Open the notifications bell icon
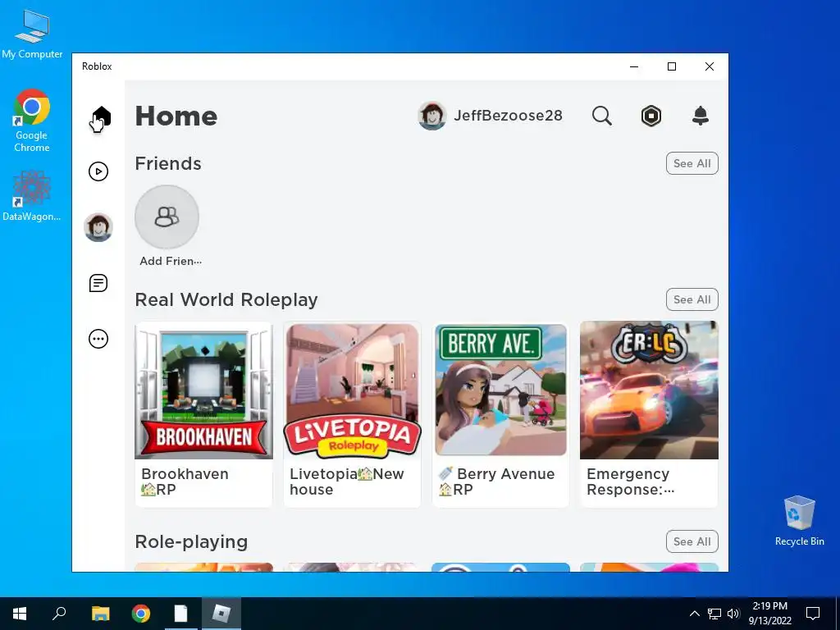 pos(701,116)
